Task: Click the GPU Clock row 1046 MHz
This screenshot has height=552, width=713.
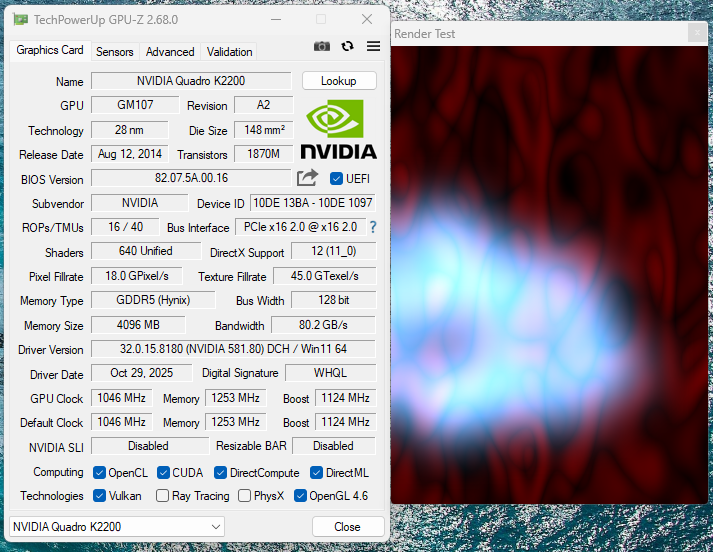Action: coord(121,398)
